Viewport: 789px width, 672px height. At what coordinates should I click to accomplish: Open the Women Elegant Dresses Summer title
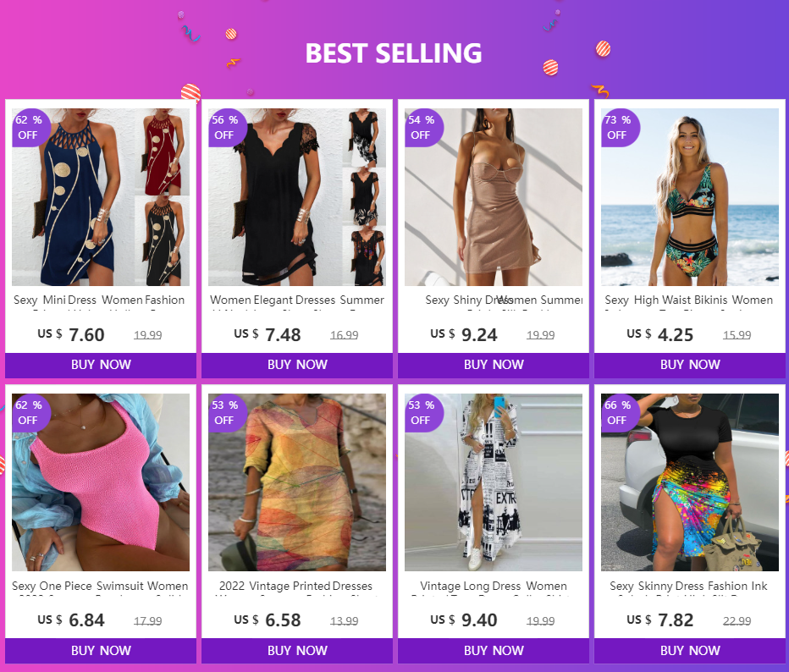[x=297, y=300]
